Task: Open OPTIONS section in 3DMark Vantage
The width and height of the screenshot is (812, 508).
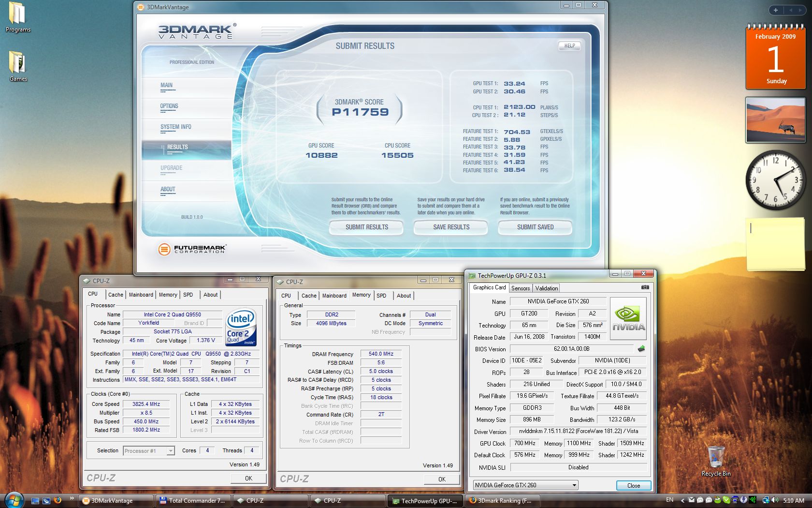Action: [x=169, y=106]
